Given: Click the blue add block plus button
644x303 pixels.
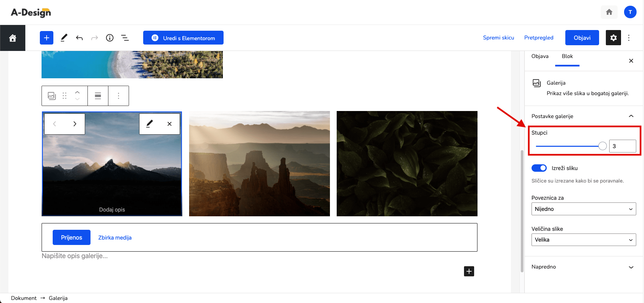Looking at the screenshot, I should [x=47, y=38].
